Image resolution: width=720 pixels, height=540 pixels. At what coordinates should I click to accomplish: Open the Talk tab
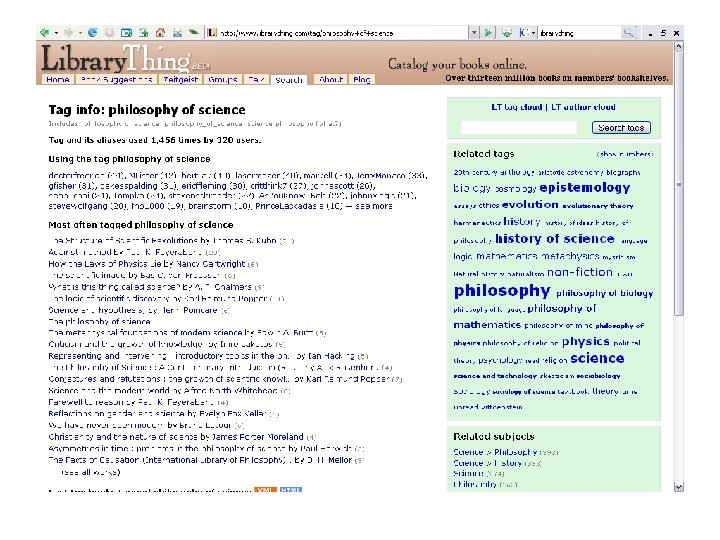click(x=256, y=79)
